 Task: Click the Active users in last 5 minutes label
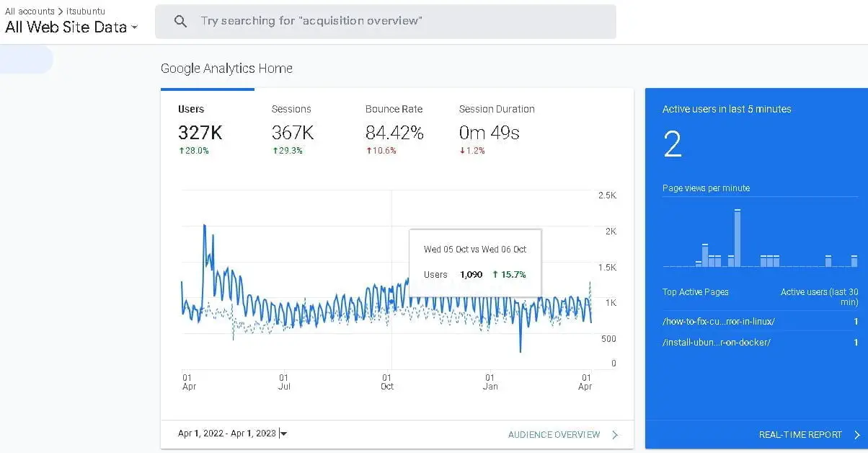tap(727, 109)
